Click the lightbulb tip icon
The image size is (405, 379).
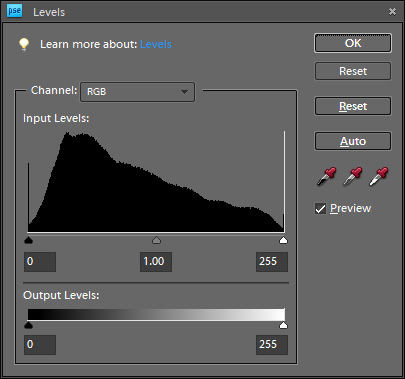click(x=24, y=44)
